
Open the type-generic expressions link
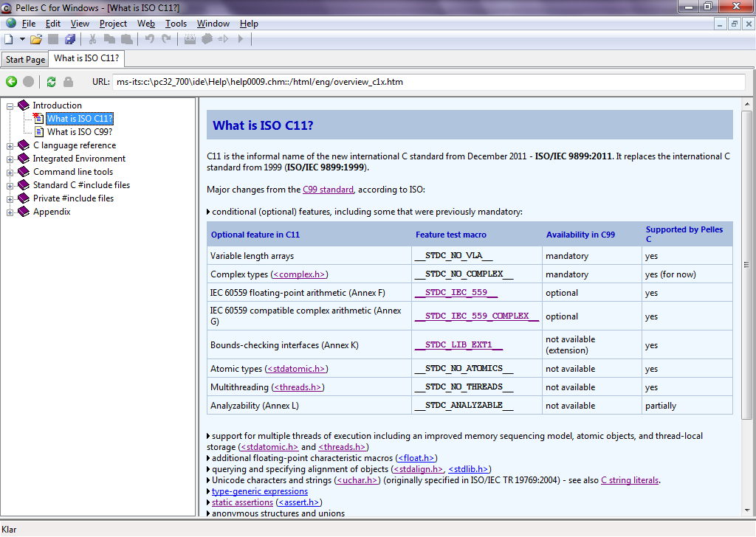click(x=260, y=491)
